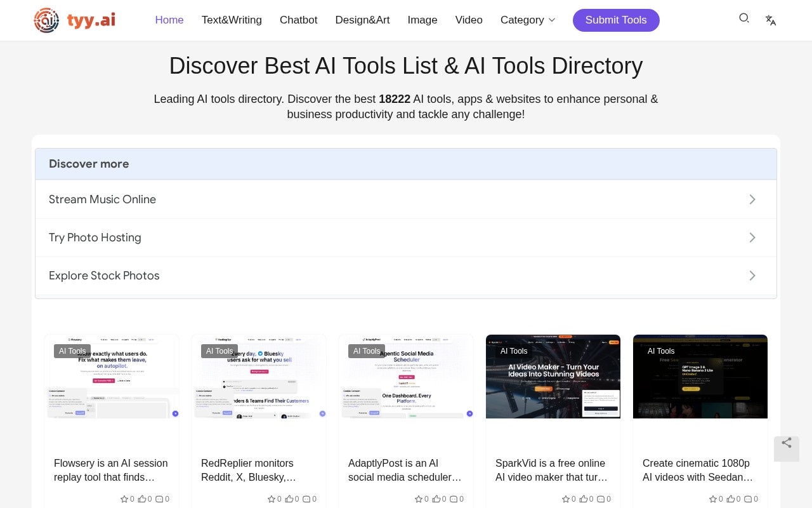Open the Flowsery AI session replay title
Viewport: 812px width, 508px height.
click(x=112, y=470)
